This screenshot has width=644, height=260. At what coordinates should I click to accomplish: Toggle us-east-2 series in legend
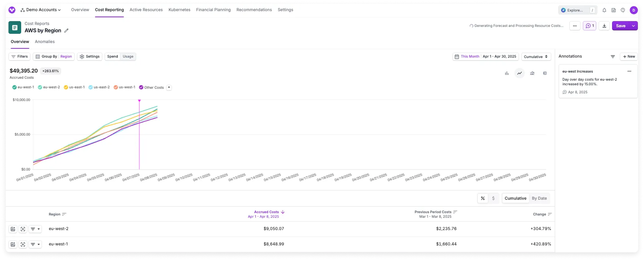tap(99, 87)
